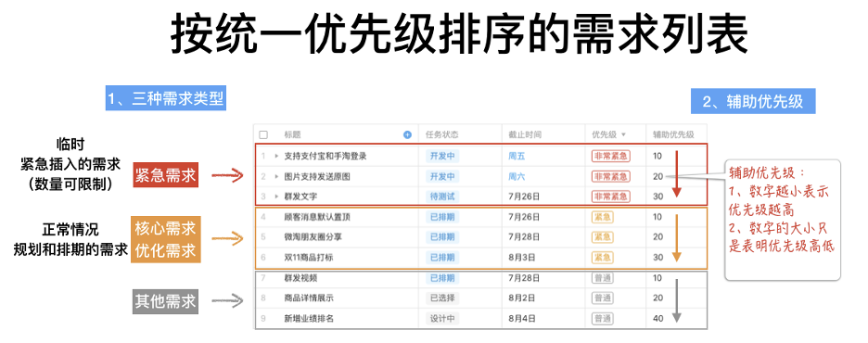The height and width of the screenshot is (343, 868).
Task: Select 7月26日 deadline of 群发文字
Action: tap(523, 197)
